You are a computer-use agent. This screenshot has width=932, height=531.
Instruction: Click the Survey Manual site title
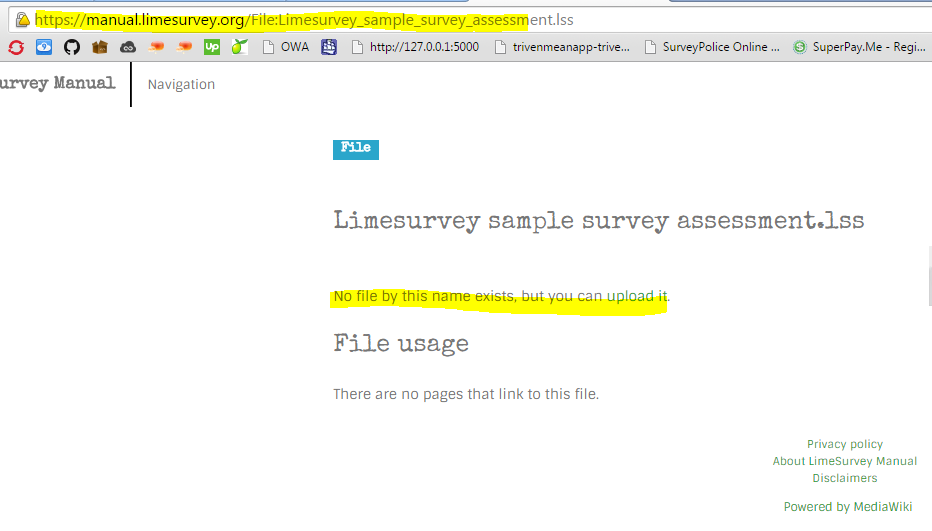[x=58, y=83]
